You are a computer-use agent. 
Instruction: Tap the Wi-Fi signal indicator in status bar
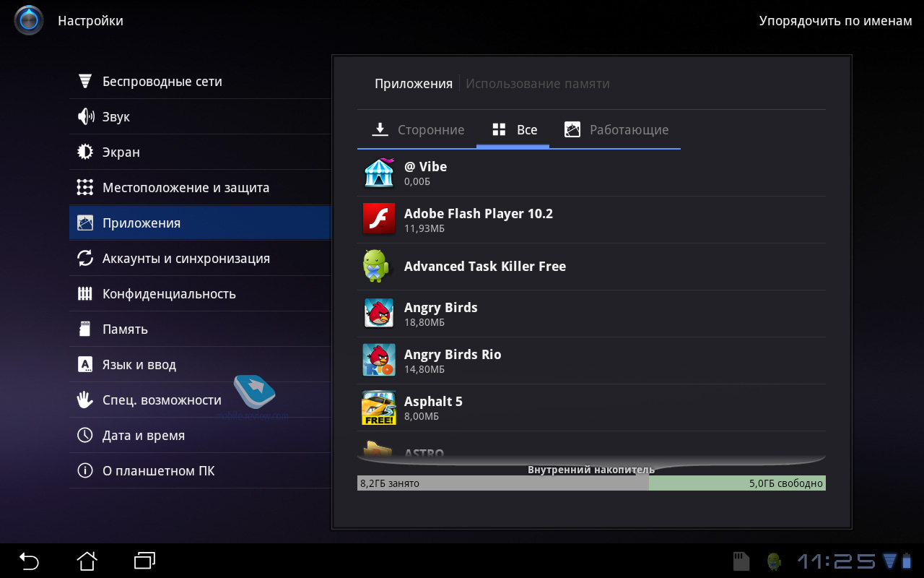point(889,561)
